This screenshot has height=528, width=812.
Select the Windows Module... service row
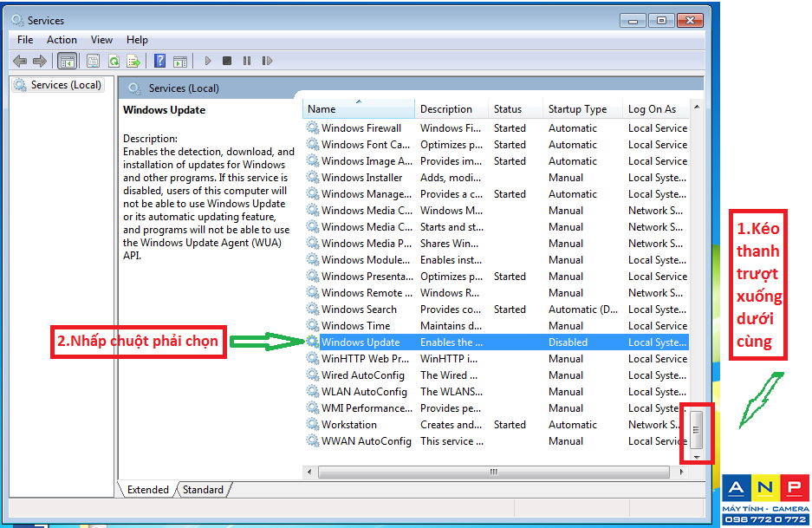(497, 259)
